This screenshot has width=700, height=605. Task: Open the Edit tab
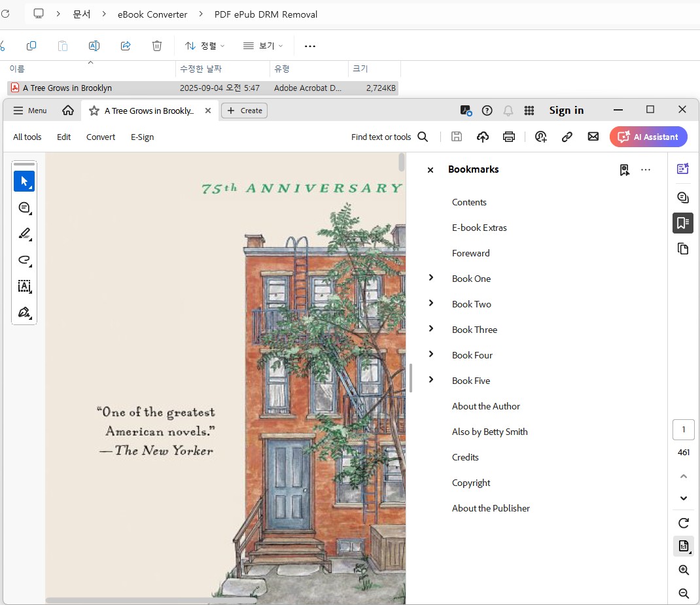pos(64,137)
